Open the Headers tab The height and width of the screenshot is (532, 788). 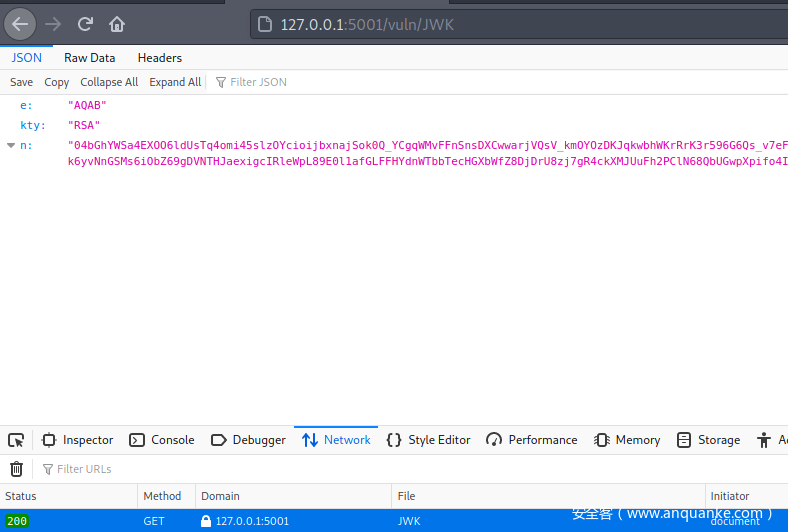point(160,58)
